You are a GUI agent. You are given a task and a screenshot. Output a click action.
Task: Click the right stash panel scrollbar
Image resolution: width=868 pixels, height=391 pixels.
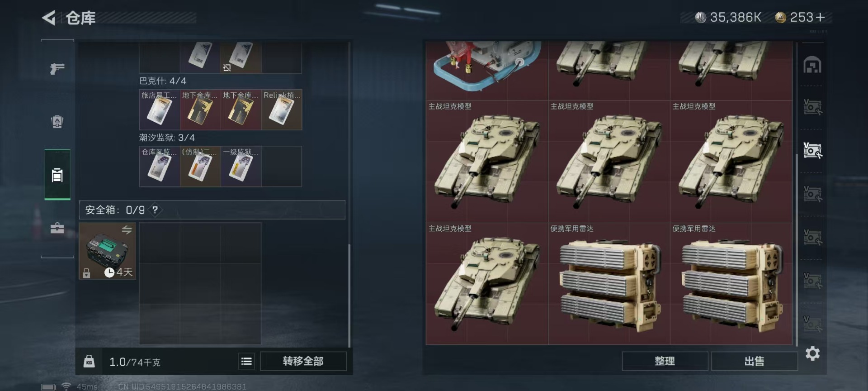[x=796, y=249]
